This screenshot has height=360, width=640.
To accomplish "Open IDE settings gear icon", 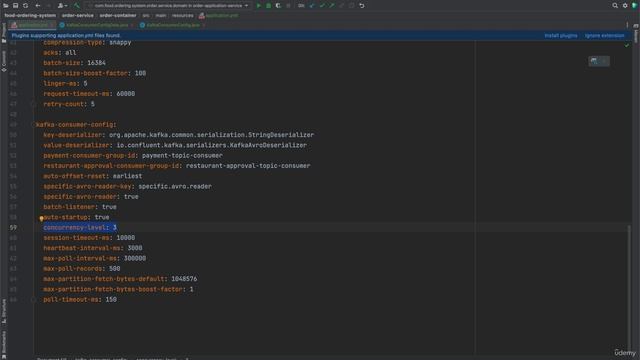I will pos(625,6).
